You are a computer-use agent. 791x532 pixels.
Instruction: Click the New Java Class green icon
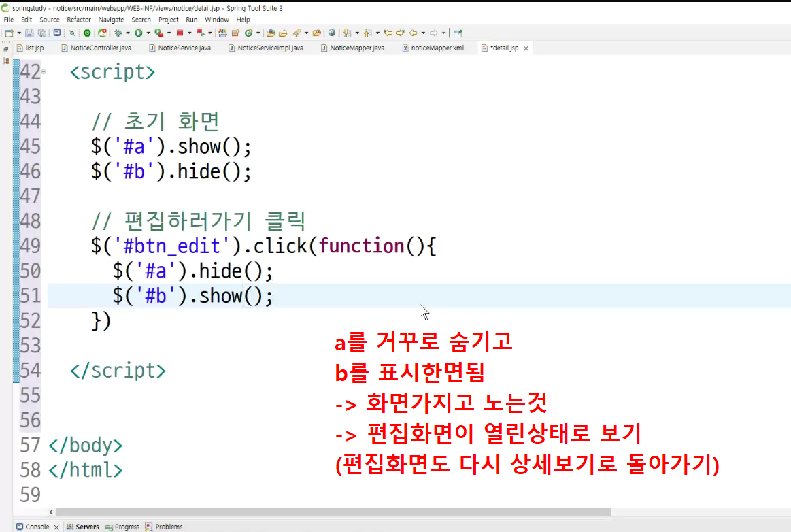(249, 33)
